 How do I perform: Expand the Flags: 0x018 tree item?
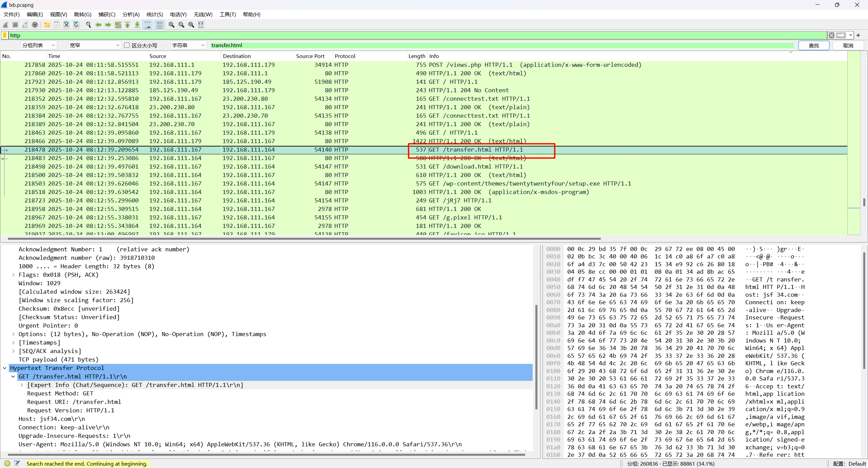click(13, 275)
